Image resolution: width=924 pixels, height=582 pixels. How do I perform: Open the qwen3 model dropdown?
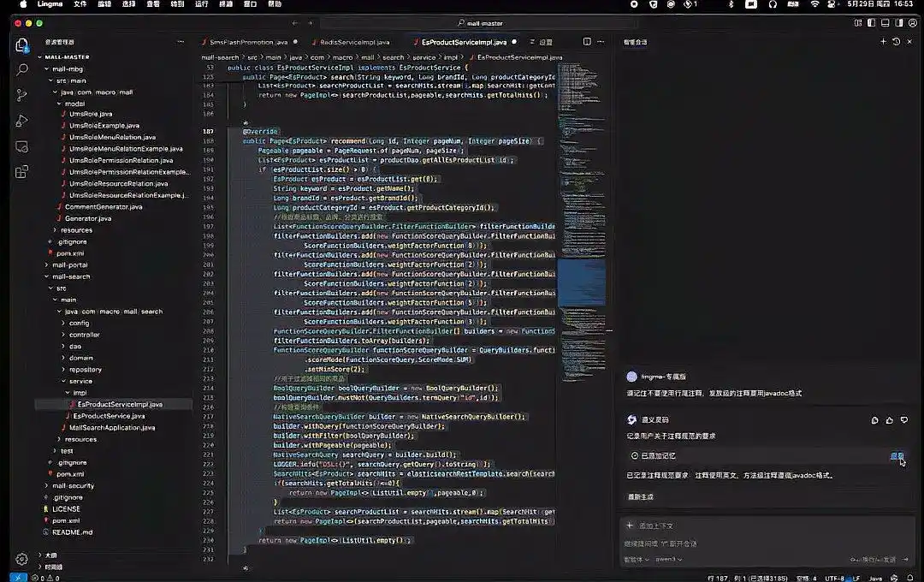coord(667,560)
